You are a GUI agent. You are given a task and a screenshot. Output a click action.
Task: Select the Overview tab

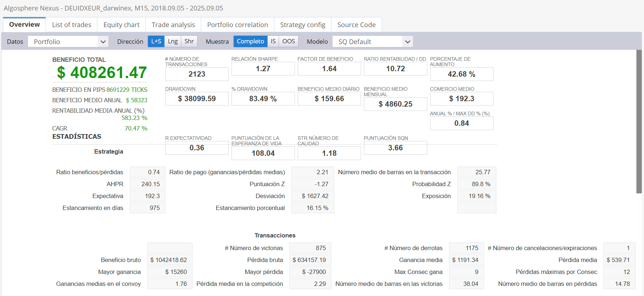(x=24, y=25)
